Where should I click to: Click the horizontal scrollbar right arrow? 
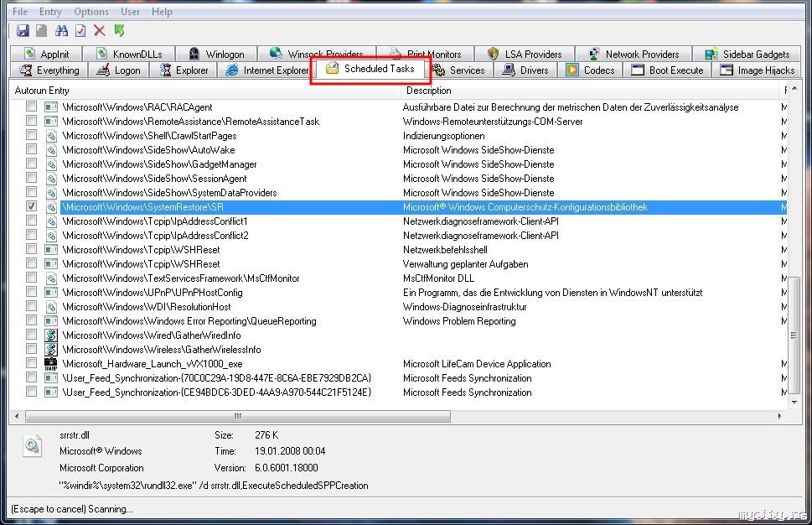click(780, 416)
